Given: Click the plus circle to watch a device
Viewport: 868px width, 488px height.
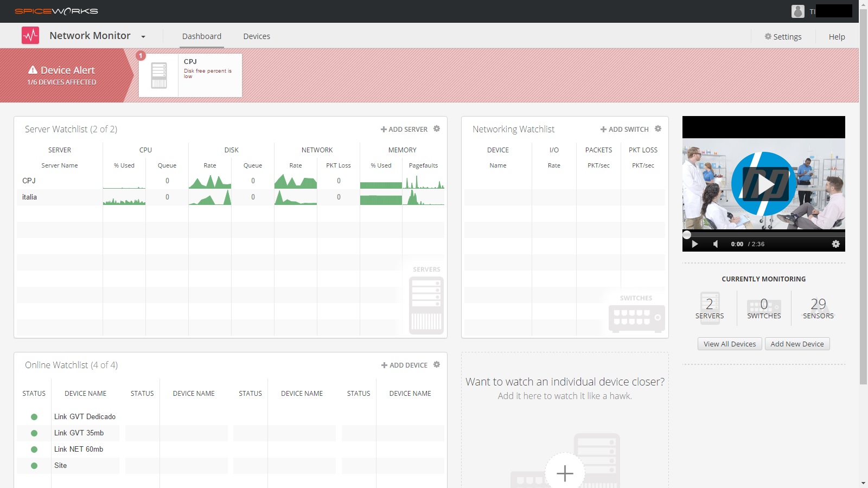Looking at the screenshot, I should pos(565,473).
